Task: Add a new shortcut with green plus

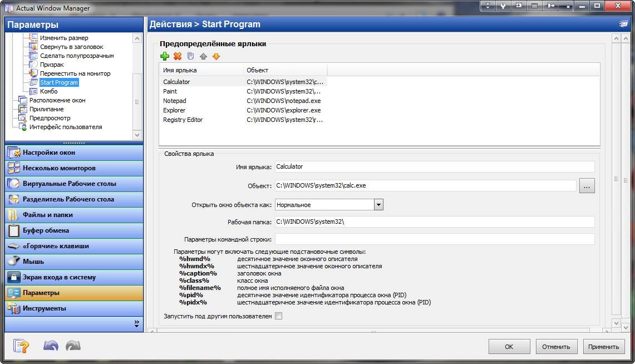Action: click(164, 56)
